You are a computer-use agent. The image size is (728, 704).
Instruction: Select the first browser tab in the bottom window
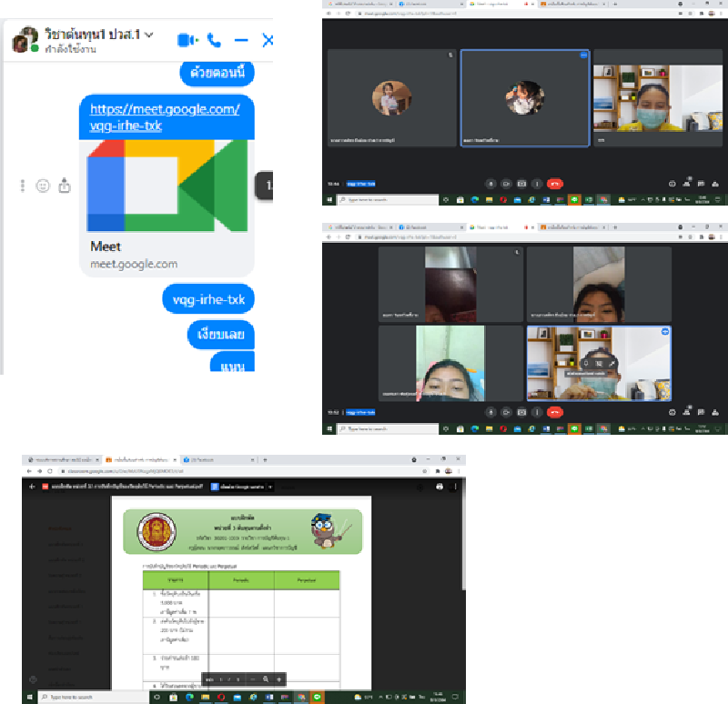[62, 459]
